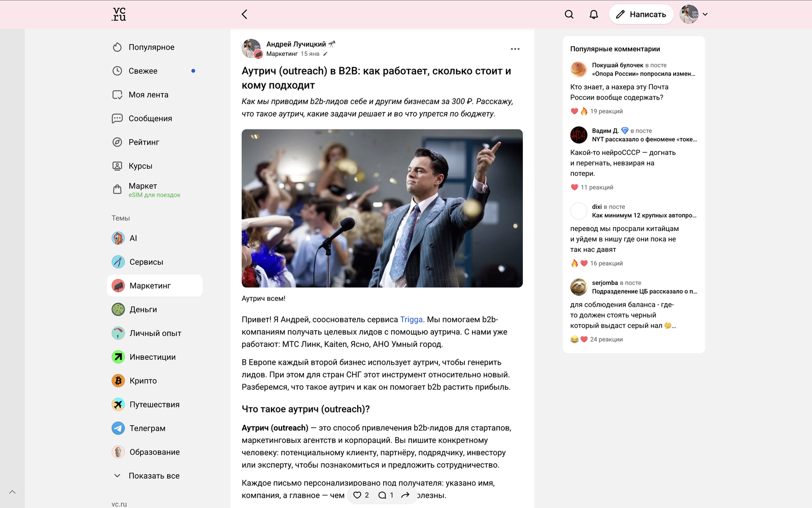
Task: Click the Популярные комментарии heading
Action: point(615,49)
